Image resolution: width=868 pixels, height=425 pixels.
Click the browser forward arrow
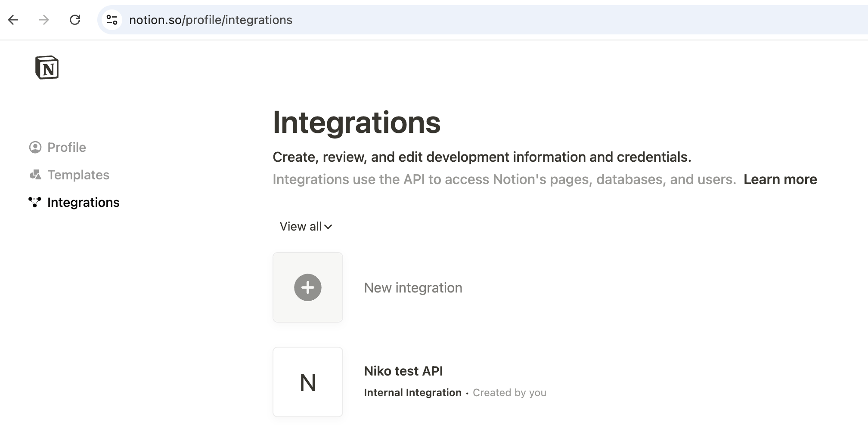tap(44, 20)
